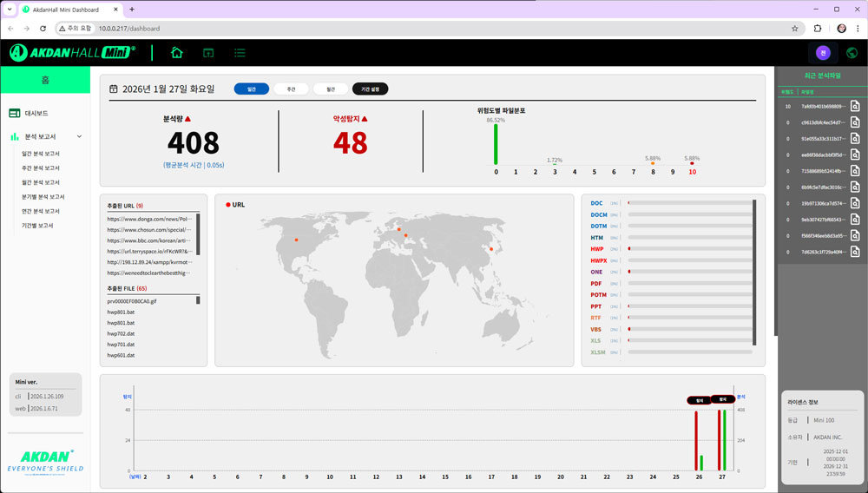Image resolution: width=868 pixels, height=493 pixels.
Task: Click the 대시보드 sidebar menu item
Action: pos(36,113)
